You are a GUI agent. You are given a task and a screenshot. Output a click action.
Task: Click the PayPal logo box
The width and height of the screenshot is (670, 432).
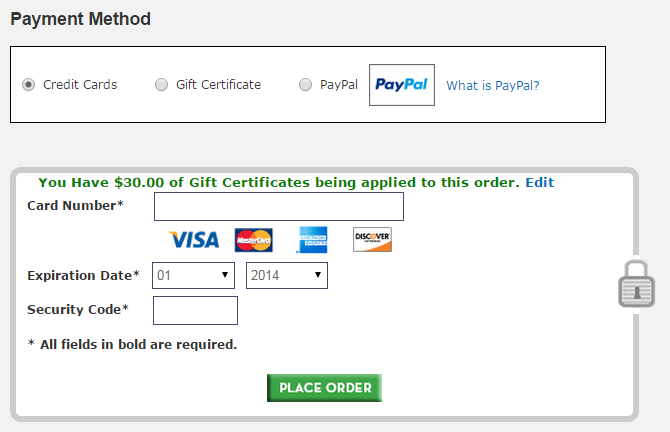pyautogui.click(x=402, y=85)
